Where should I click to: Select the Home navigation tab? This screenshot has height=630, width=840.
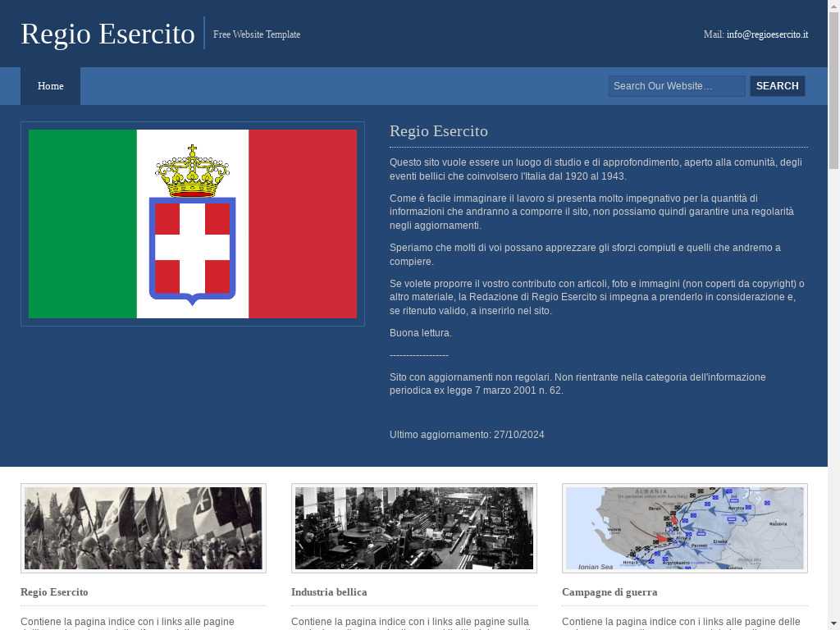[50, 86]
